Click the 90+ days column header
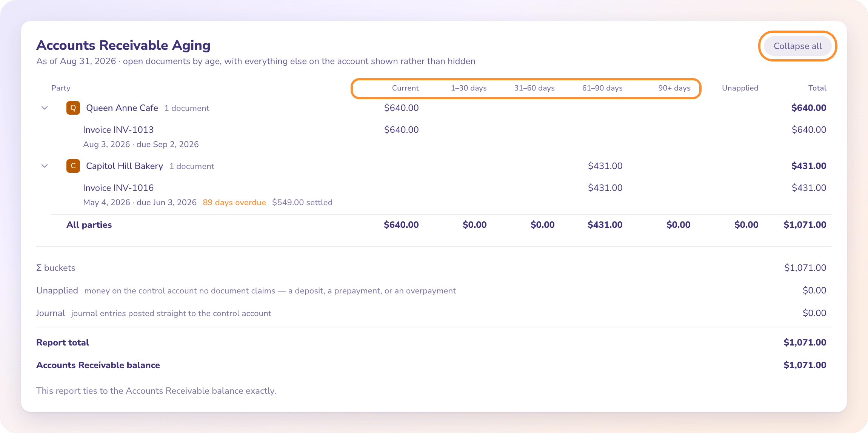Viewport: 868px width, 433px height. 674,88
